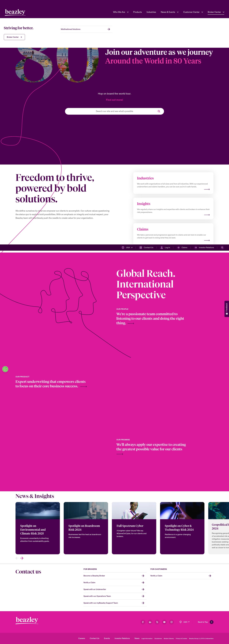The width and height of the screenshot is (229, 644).
Task: Click Speak with an Underwriter link
Action: (95, 589)
